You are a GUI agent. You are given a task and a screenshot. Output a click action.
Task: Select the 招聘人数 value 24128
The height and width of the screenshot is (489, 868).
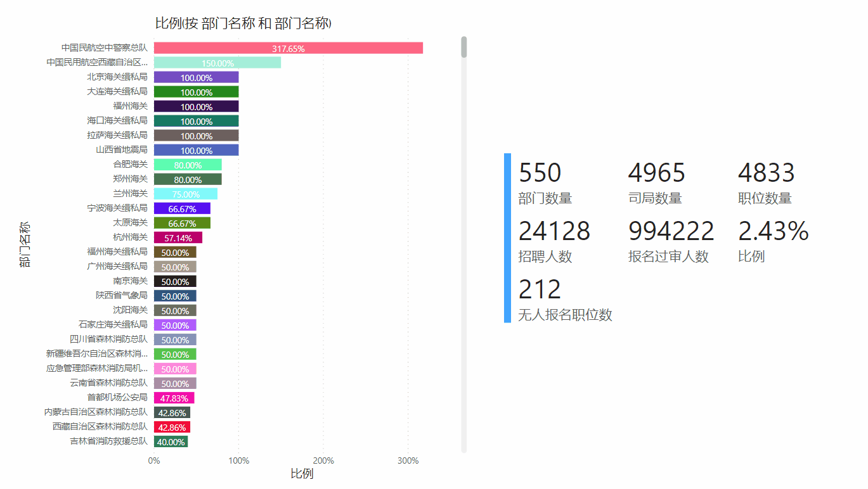pyautogui.click(x=554, y=231)
